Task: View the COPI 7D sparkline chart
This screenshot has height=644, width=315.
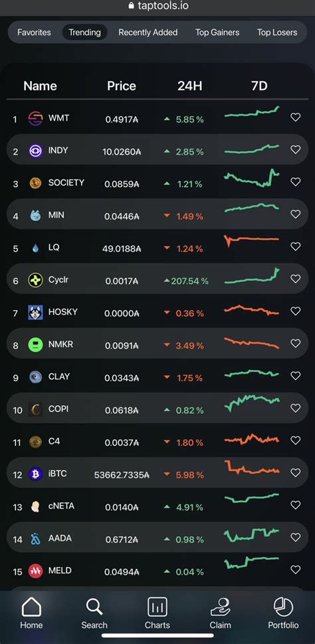Action: pos(252,403)
